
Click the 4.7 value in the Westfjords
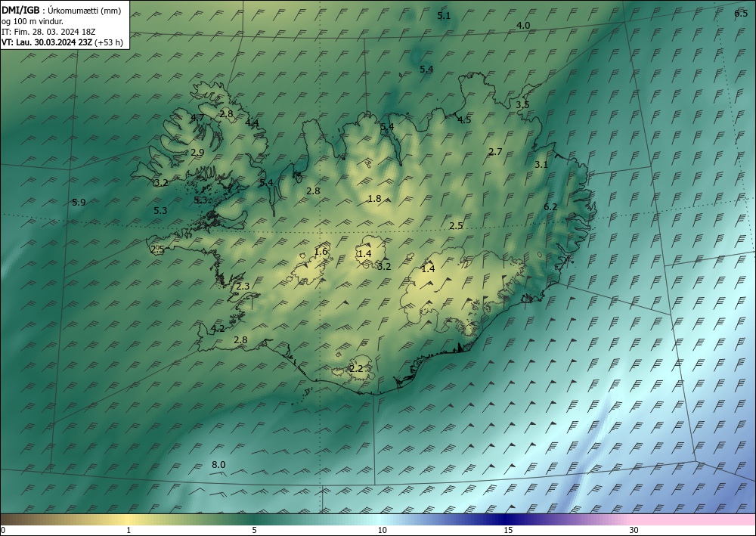pyautogui.click(x=197, y=118)
